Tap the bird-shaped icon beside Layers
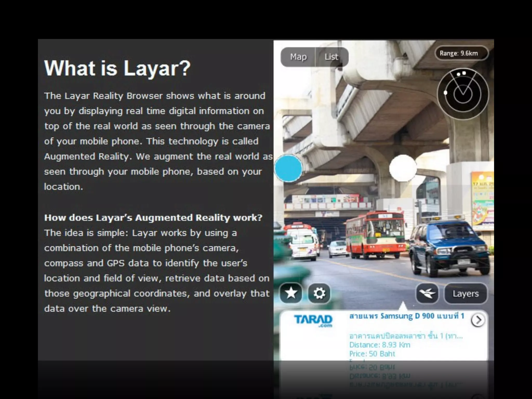 pos(427,294)
